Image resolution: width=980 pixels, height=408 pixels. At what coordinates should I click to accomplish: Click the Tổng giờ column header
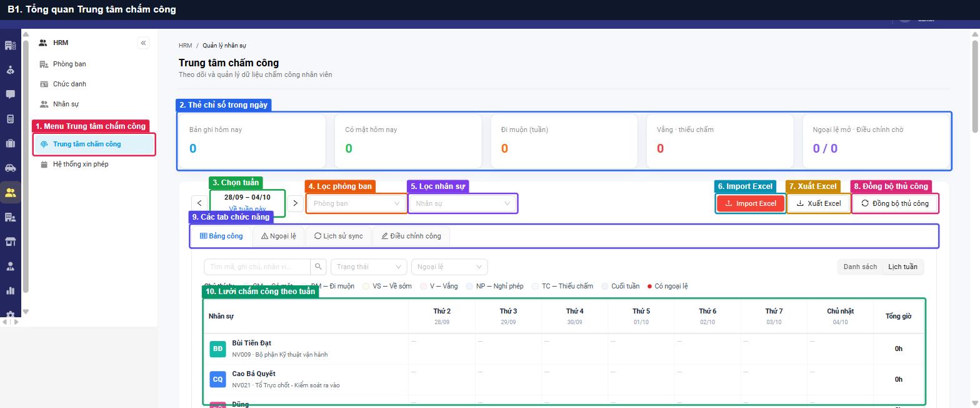coord(898,316)
